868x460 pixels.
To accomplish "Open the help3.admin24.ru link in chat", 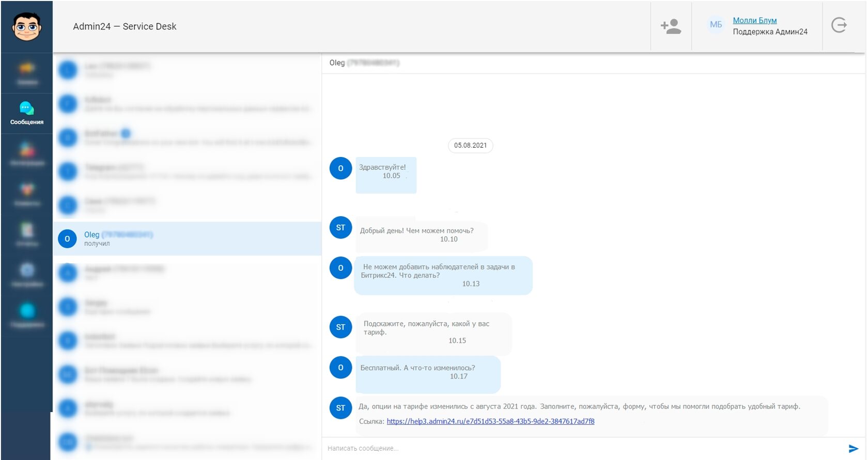I will click(x=490, y=421).
